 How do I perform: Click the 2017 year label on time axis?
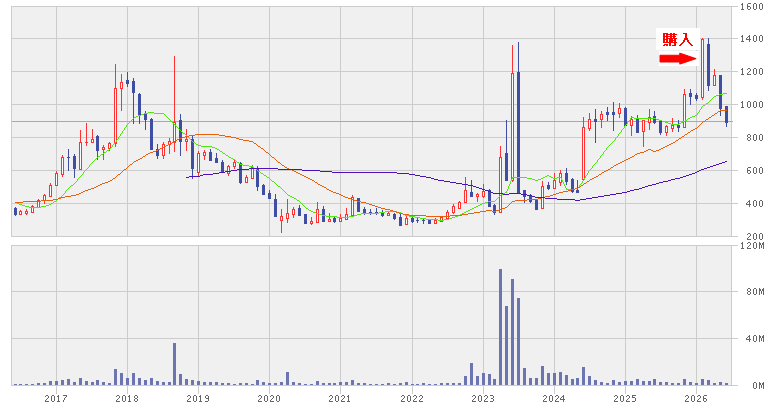click(56, 399)
